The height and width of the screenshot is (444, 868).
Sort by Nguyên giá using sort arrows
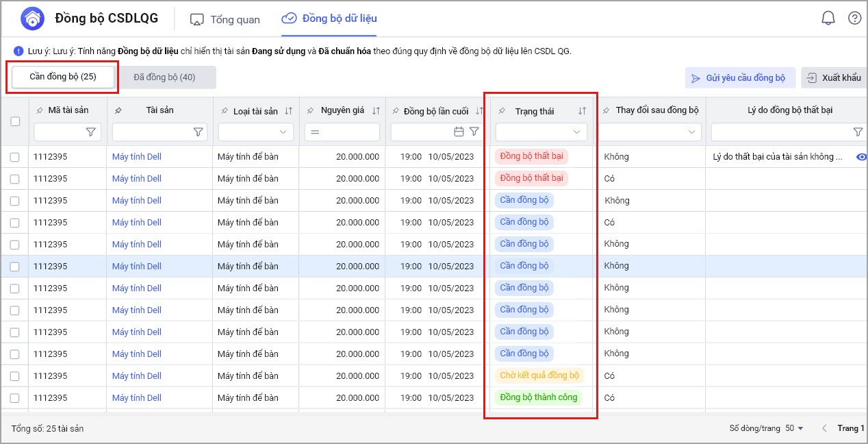point(376,111)
